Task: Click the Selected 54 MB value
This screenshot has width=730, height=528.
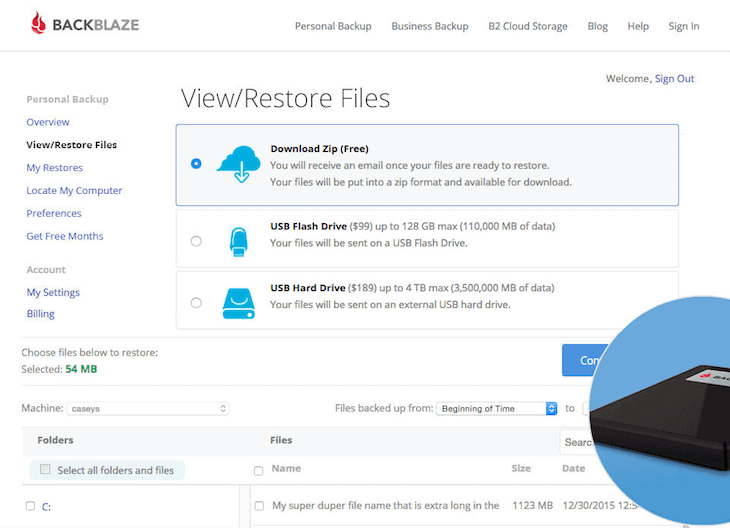Action: click(x=81, y=369)
